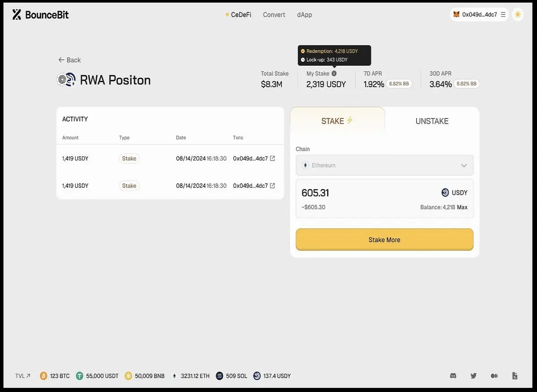
Task: Click the 7D APR 1.92% value
Action: (x=374, y=84)
